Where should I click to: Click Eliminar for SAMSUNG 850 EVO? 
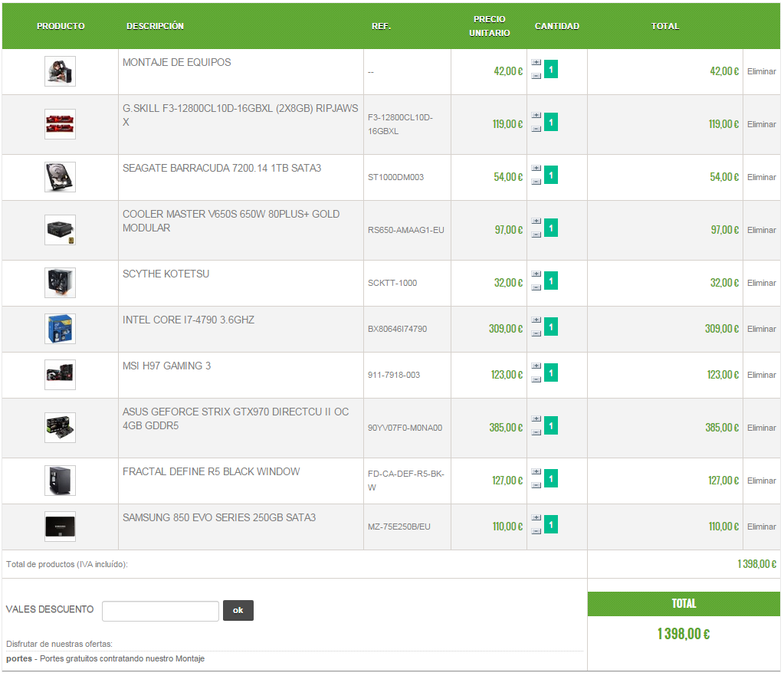(x=762, y=527)
